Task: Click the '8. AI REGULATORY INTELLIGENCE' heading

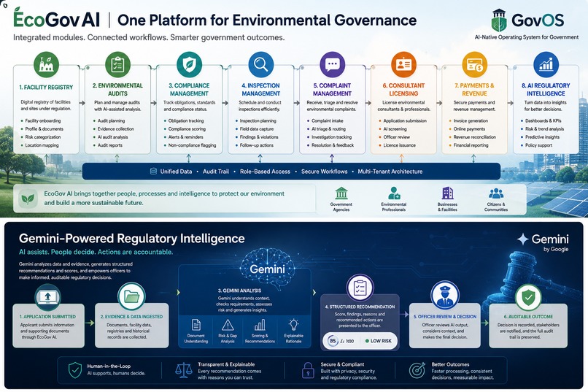Action: tap(546, 89)
